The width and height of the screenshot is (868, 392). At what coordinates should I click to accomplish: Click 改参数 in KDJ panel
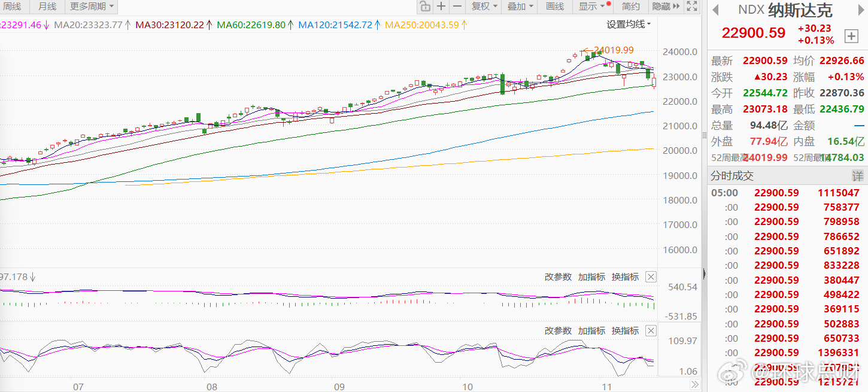point(558,331)
